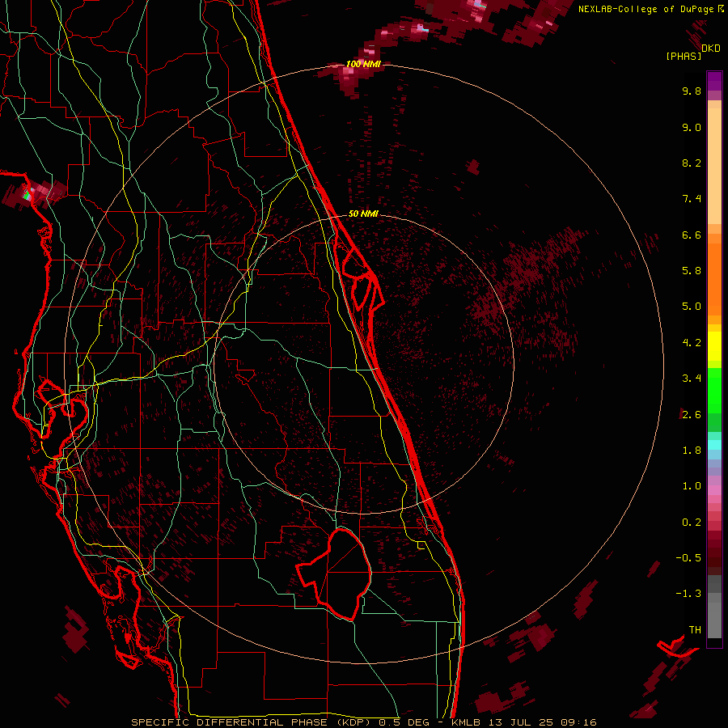Select the 4.2 scale value
This screenshot has width=728, height=728.
click(x=692, y=343)
